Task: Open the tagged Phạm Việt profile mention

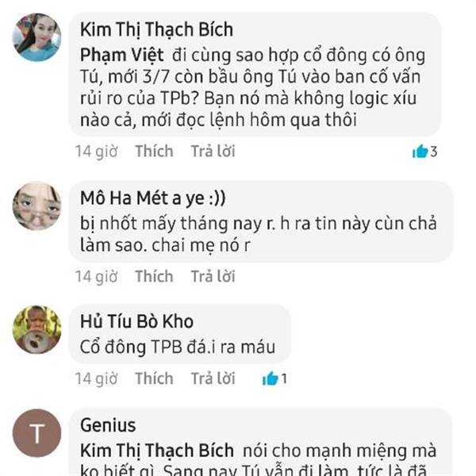Action: point(121,56)
